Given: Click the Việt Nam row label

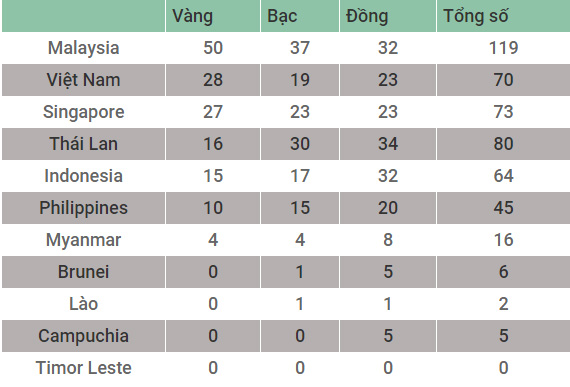Looking at the screenshot, I should pos(84,80).
